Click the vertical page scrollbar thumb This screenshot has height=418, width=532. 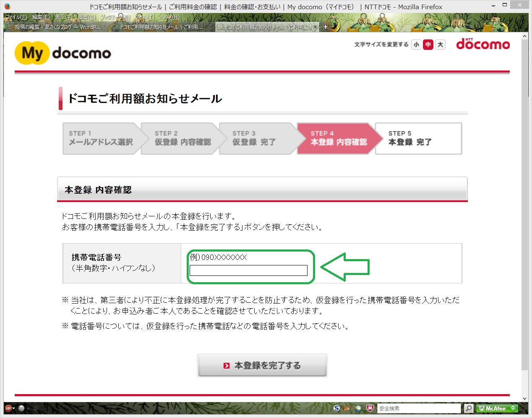525,205
